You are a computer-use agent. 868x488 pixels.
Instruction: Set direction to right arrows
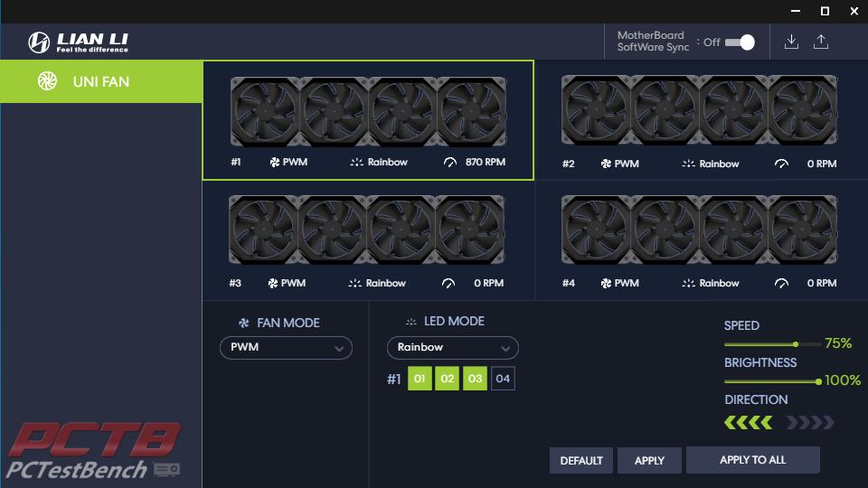click(810, 423)
